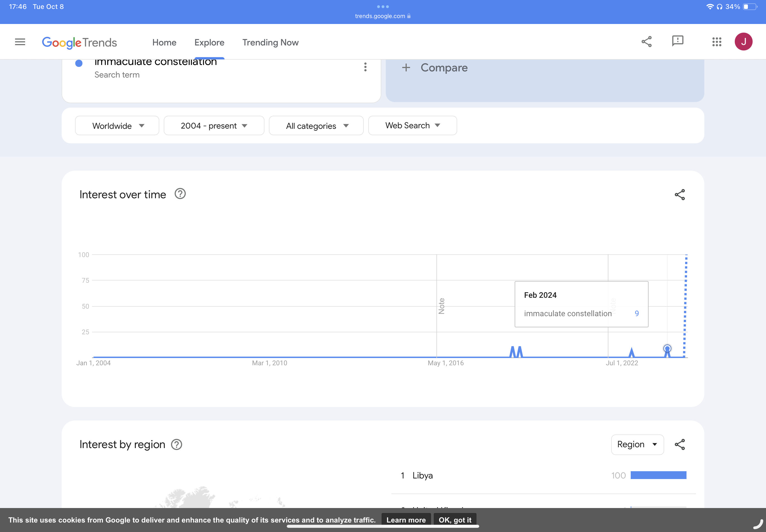The height and width of the screenshot is (532, 766).
Task: Open the profile avatar menu
Action: coord(743,41)
